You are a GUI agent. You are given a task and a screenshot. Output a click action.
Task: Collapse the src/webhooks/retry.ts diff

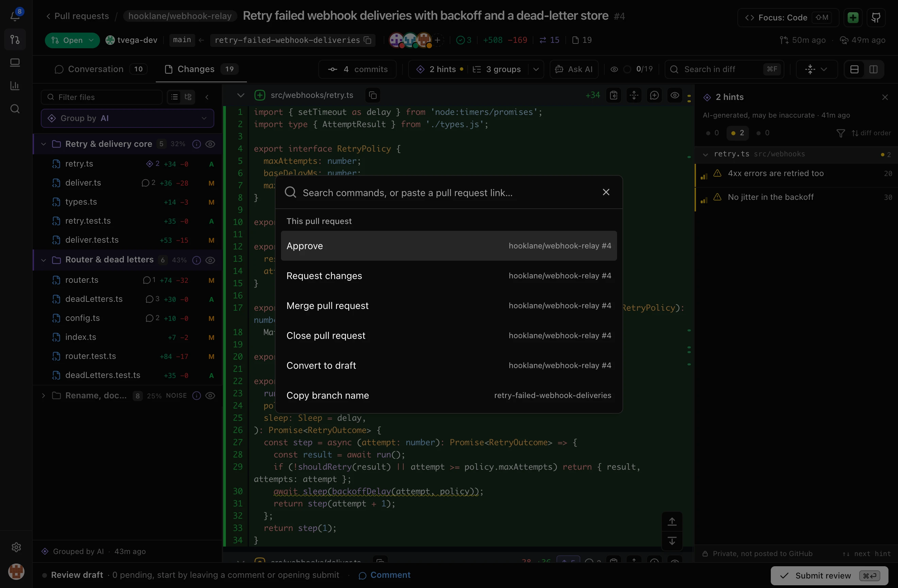pyautogui.click(x=241, y=96)
